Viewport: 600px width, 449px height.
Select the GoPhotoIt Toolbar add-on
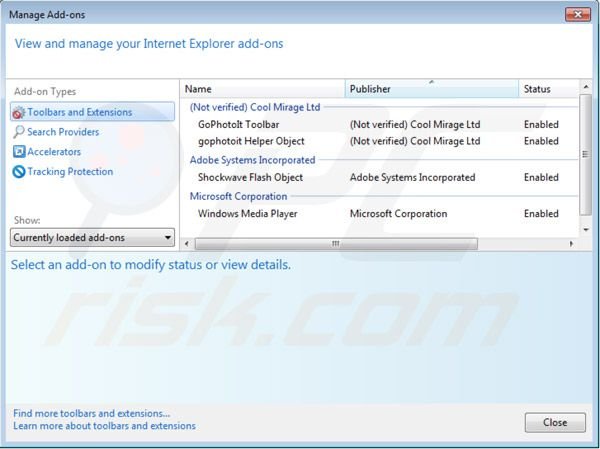pos(238,125)
